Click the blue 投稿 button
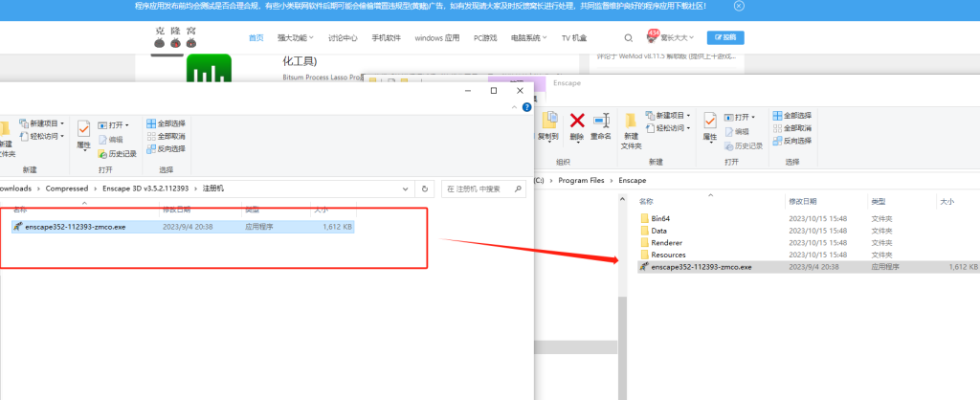The image size is (980, 400). click(725, 37)
